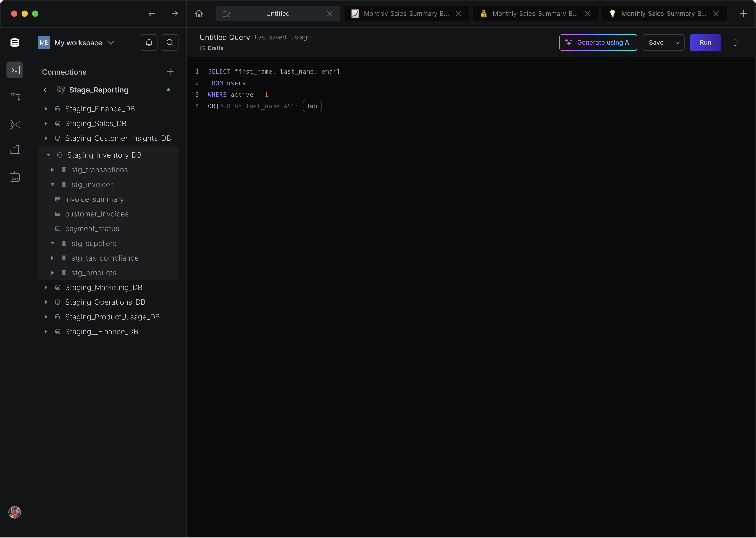
Task: Click the notifications bell icon
Action: 149,42
